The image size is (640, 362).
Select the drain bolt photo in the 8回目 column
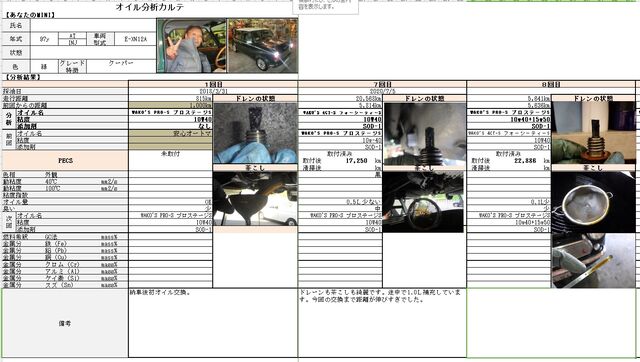click(594, 133)
